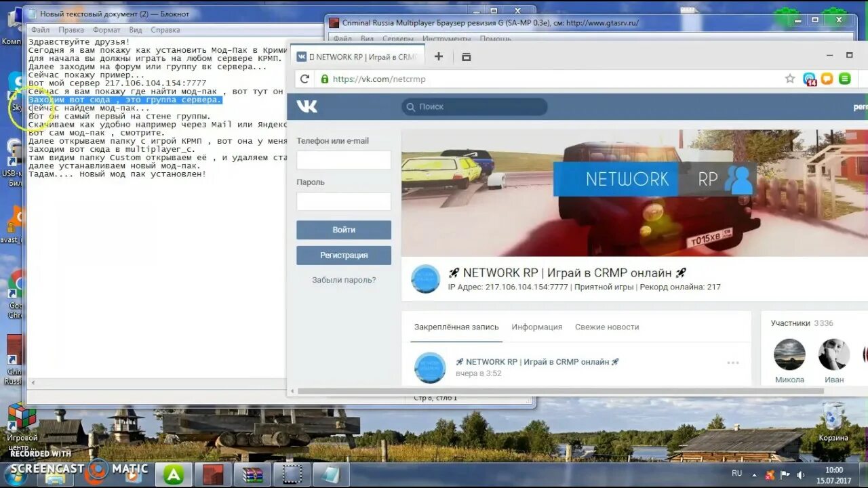The image size is (868, 488).
Task: Click the green secure padlock icon
Action: (x=325, y=79)
